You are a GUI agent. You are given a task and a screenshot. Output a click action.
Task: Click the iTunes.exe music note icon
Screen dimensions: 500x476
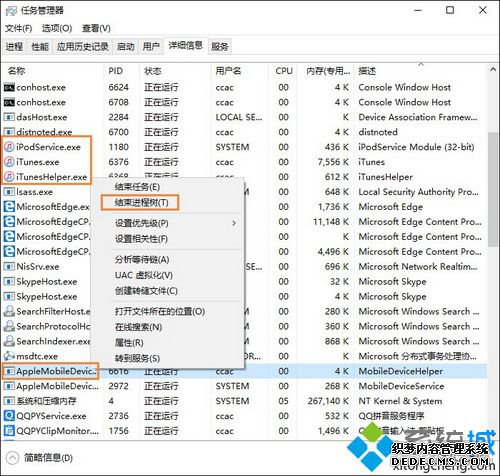pyautogui.click(x=9, y=162)
